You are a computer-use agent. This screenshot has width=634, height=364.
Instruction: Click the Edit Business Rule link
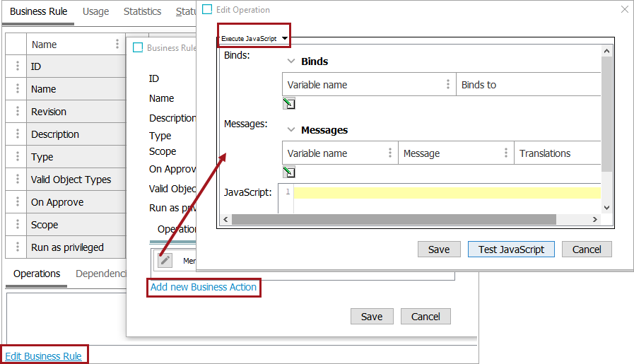click(43, 356)
